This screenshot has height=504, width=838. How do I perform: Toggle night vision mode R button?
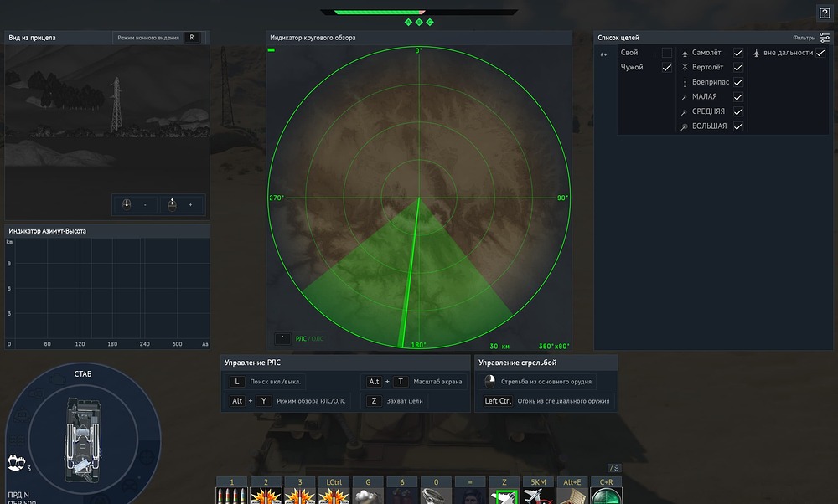(192, 38)
